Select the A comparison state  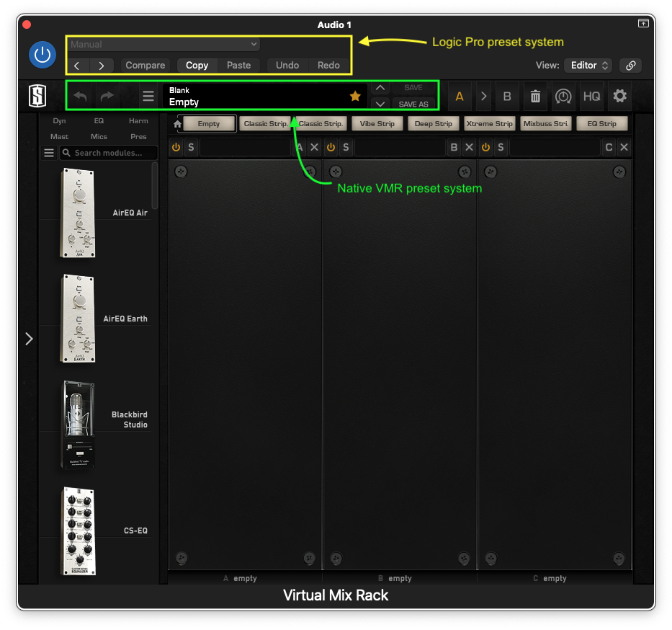tap(460, 96)
